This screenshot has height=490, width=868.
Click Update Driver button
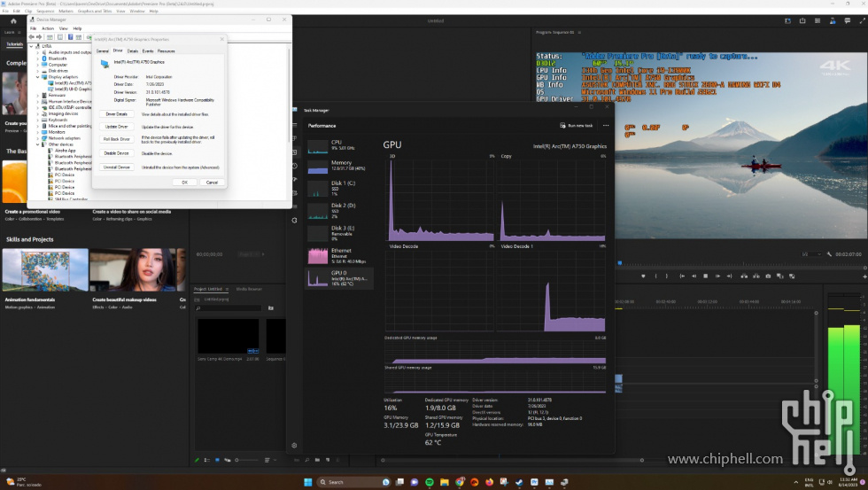[x=116, y=127]
